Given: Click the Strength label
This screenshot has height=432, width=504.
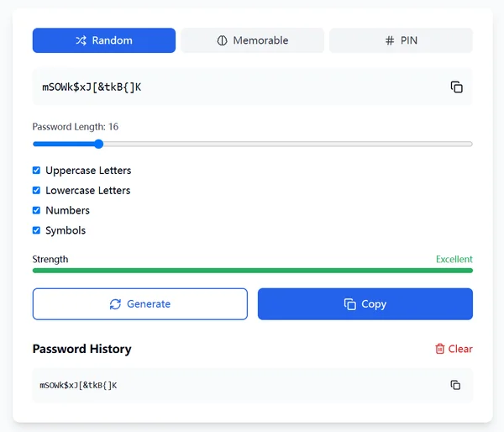Looking at the screenshot, I should pos(50,259).
